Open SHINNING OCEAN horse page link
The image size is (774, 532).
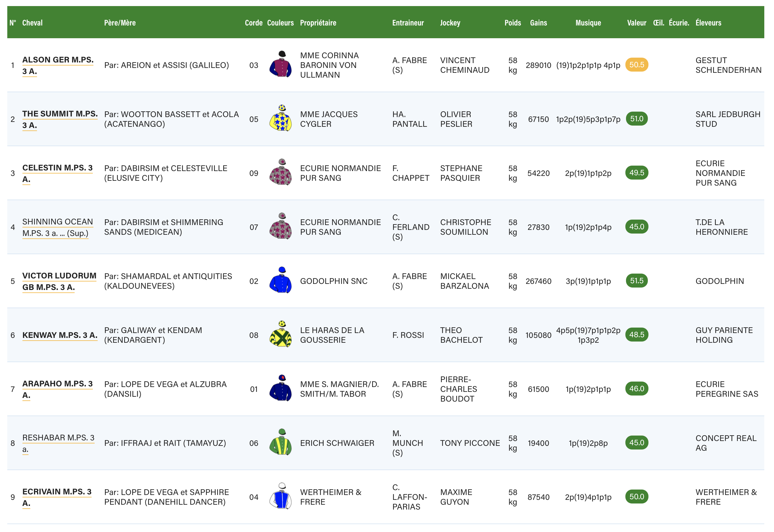click(x=57, y=222)
